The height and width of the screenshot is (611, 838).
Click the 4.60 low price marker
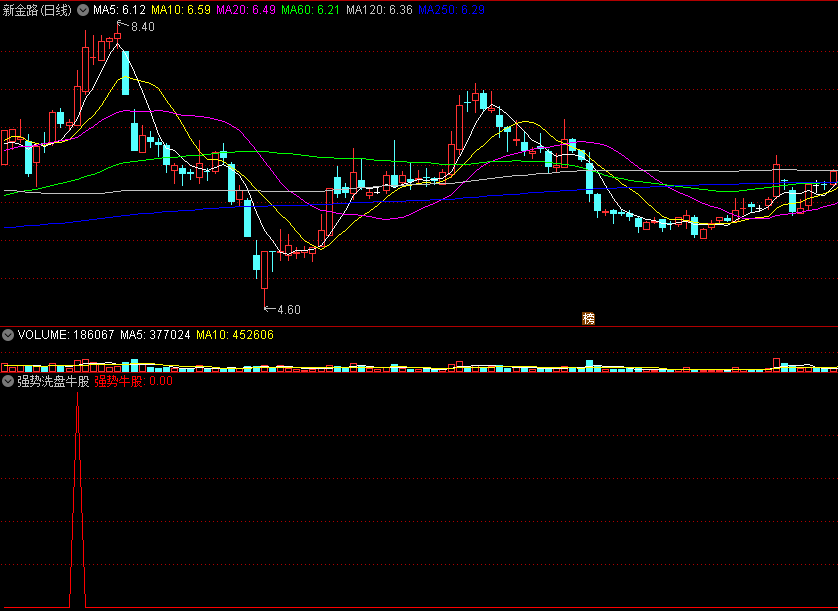pyautogui.click(x=289, y=310)
